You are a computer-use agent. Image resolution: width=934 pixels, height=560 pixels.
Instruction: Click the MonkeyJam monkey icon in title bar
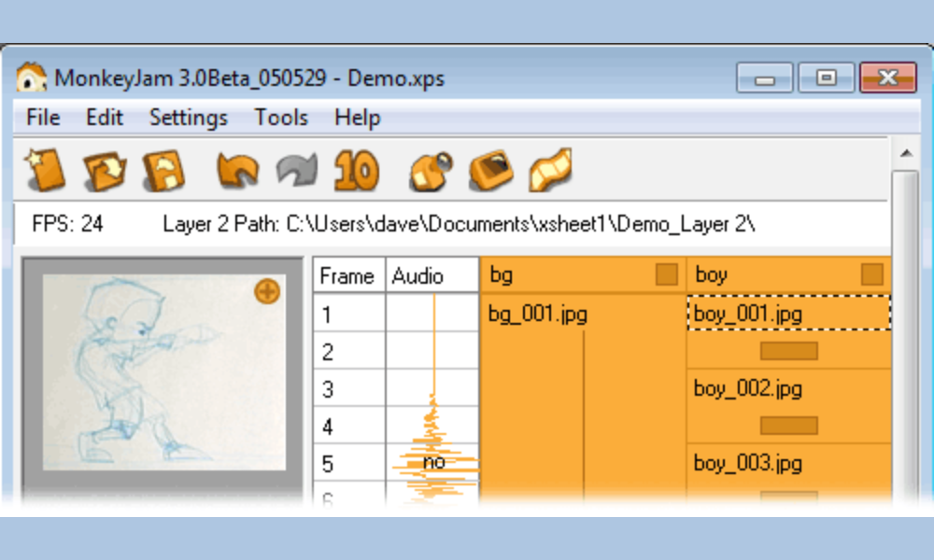pos(31,78)
